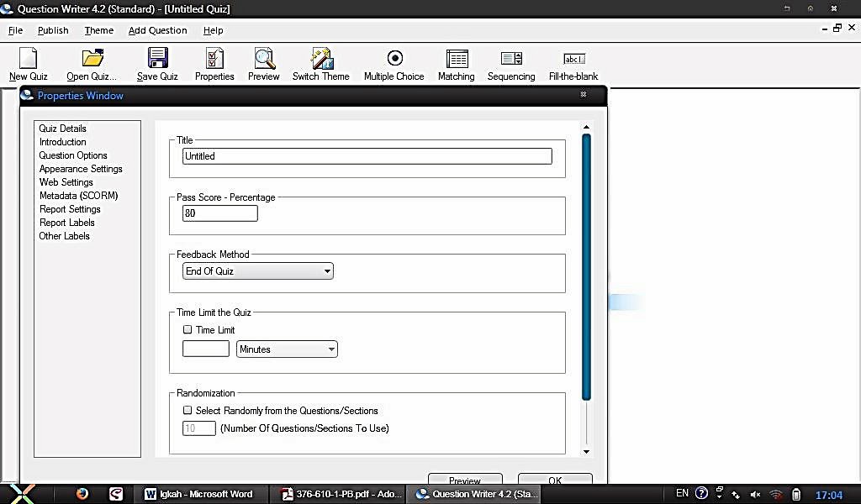Image resolution: width=861 pixels, height=504 pixels.
Task: Click the Preview magnifier toolbar icon
Action: (x=264, y=58)
